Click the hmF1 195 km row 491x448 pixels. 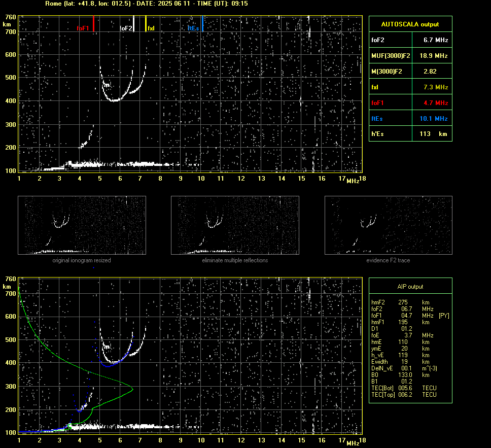coord(400,322)
